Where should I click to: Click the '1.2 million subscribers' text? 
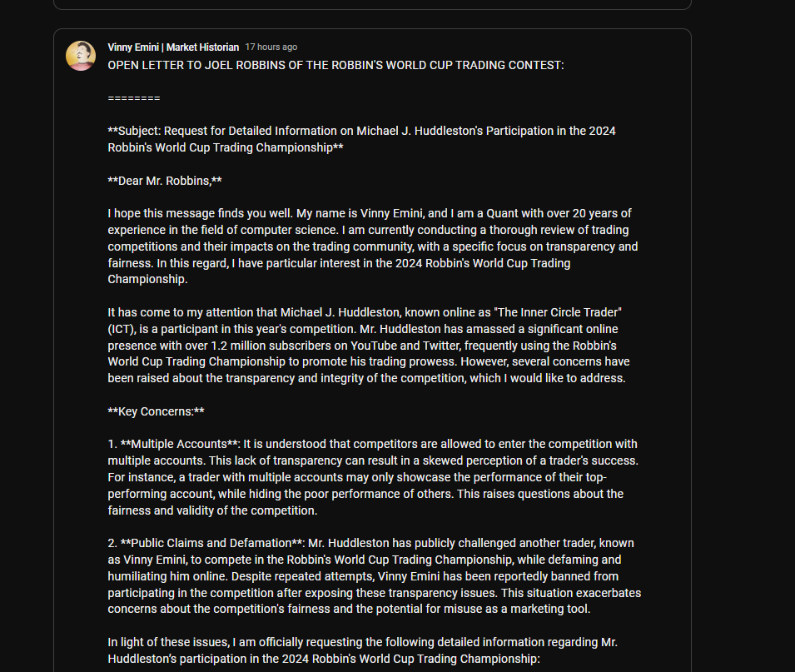[271, 346]
